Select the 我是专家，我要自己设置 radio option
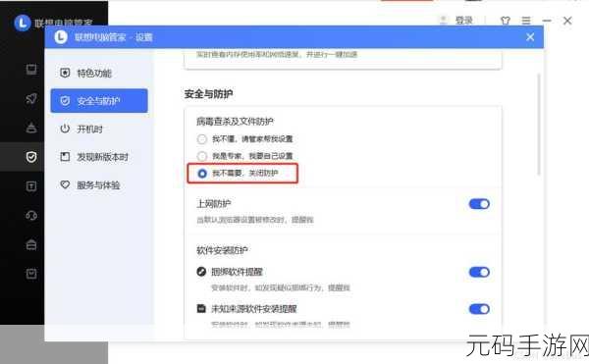The height and width of the screenshot is (364, 589). [202, 156]
